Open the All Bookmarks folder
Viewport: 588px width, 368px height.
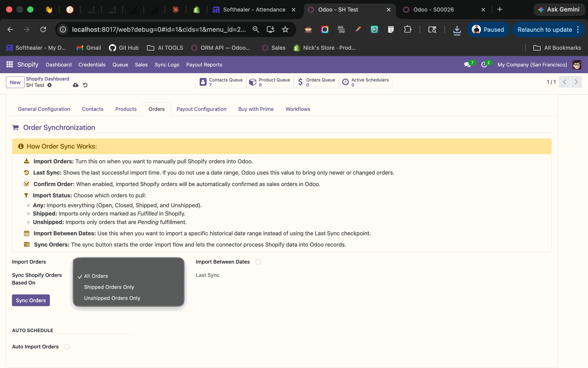[557, 48]
